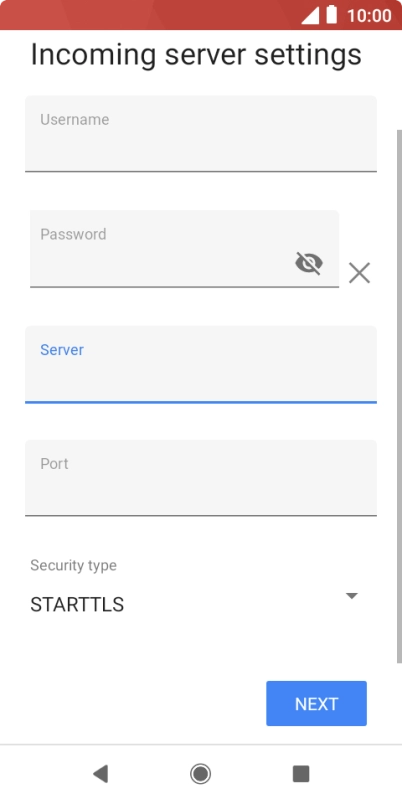This screenshot has height=804, width=402.
Task: Click inside the Server input field
Action: pos(201,365)
